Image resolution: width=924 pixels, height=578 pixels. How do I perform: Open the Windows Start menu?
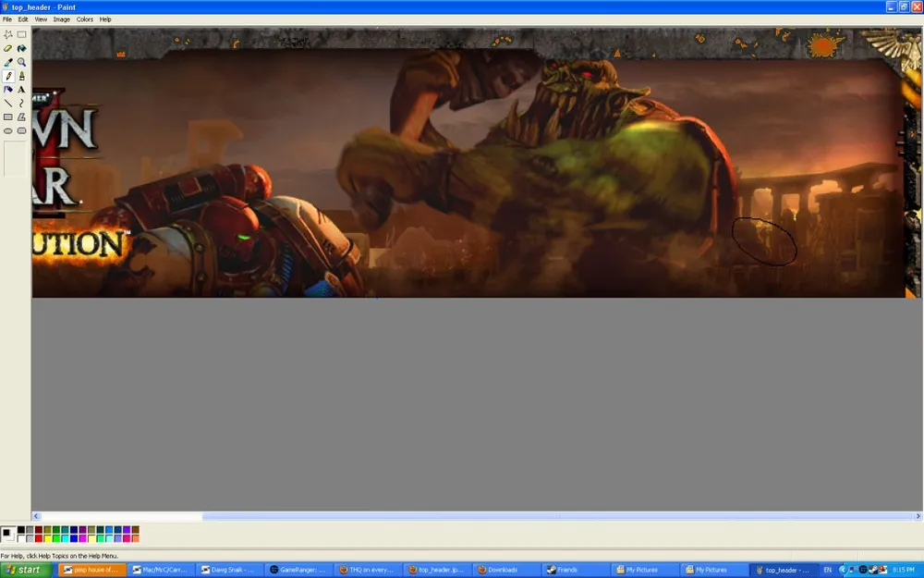27,570
